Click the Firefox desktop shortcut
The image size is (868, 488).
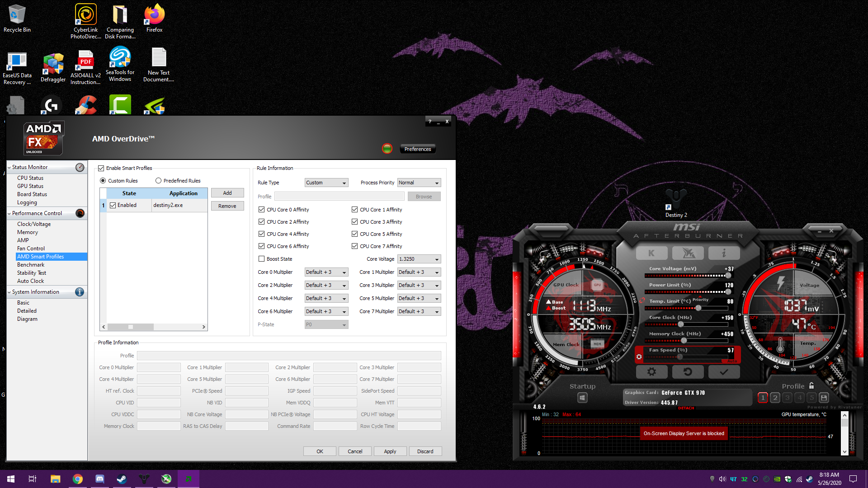(154, 19)
